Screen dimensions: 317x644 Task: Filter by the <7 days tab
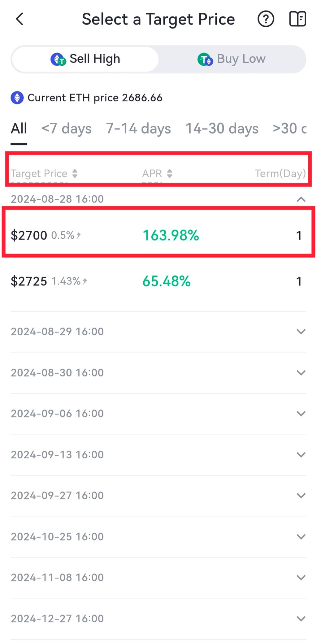point(67,128)
